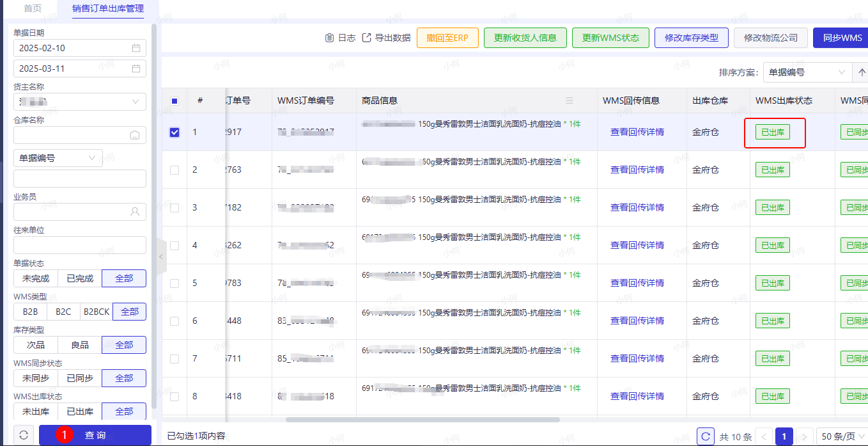Check row 4 checkbox

click(174, 246)
